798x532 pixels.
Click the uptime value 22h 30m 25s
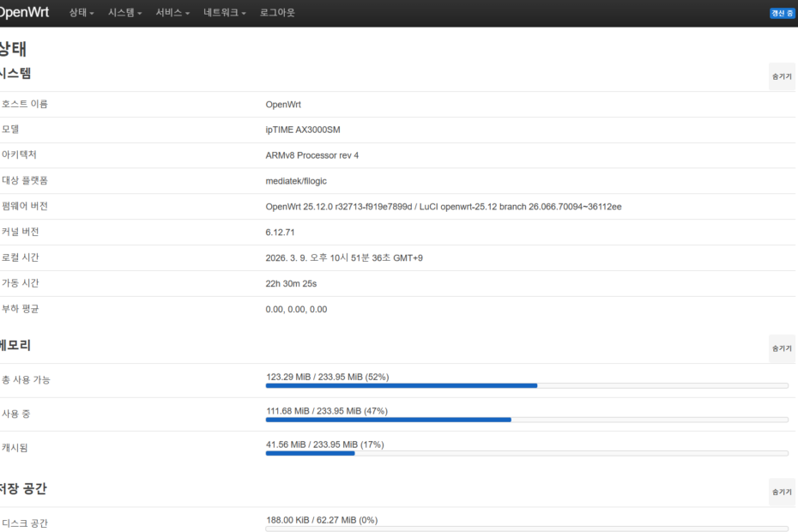click(x=293, y=283)
